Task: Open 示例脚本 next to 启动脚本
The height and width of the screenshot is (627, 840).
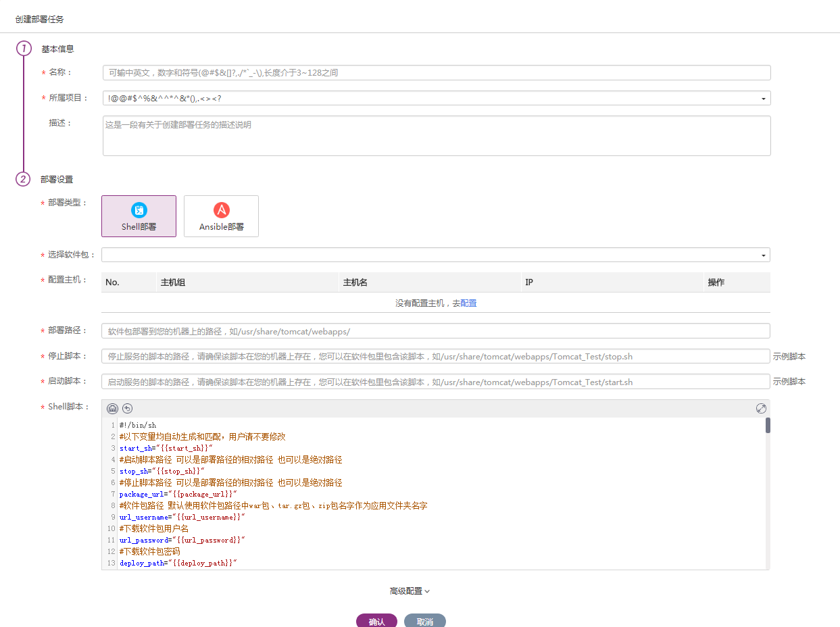Action: tap(789, 382)
